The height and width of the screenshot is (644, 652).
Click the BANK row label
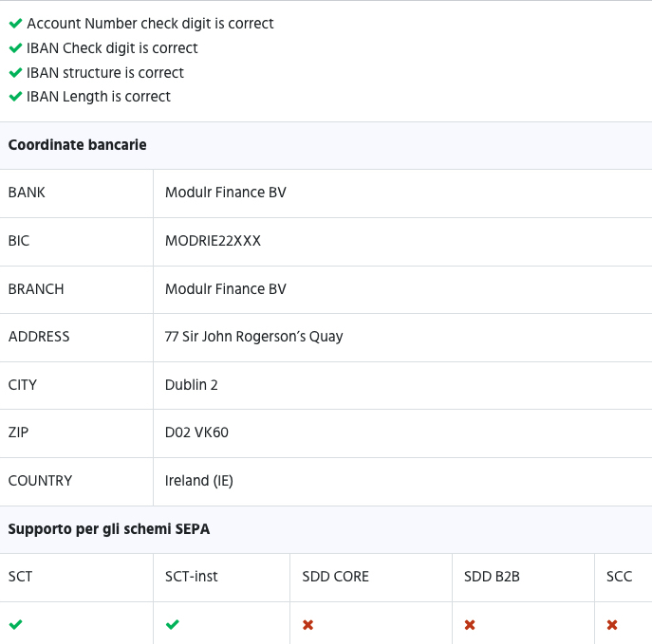(x=27, y=193)
